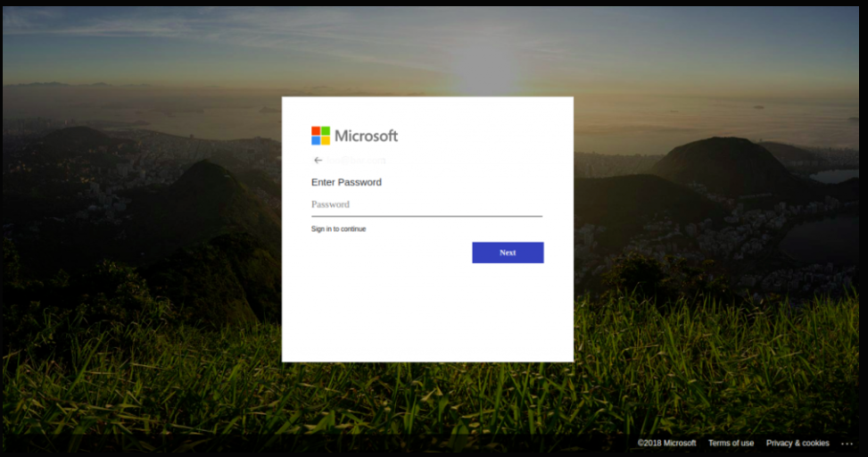The height and width of the screenshot is (457, 868).
Task: Open the Terms of use link
Action: point(731,443)
